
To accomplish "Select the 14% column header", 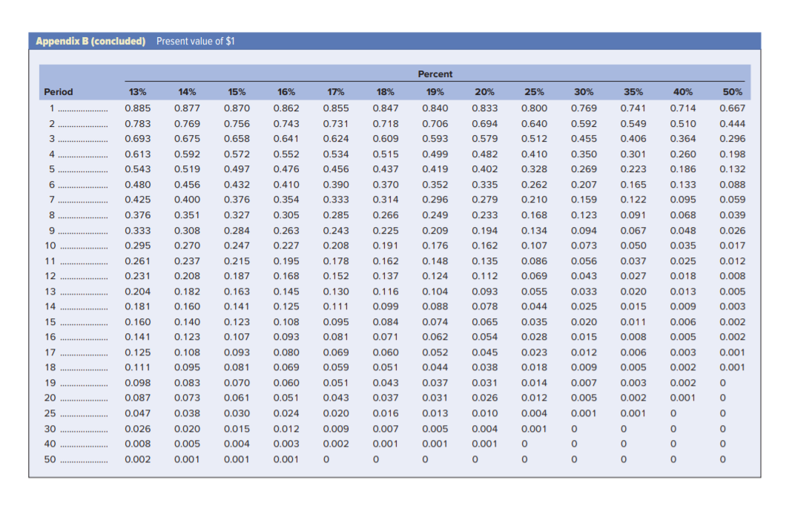I will pyautogui.click(x=187, y=92).
